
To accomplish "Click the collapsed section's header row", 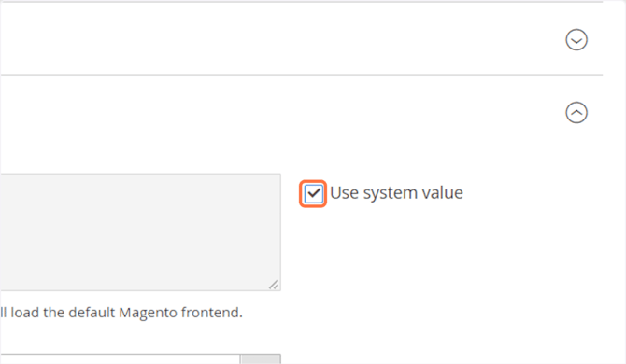I will [x=302, y=38].
